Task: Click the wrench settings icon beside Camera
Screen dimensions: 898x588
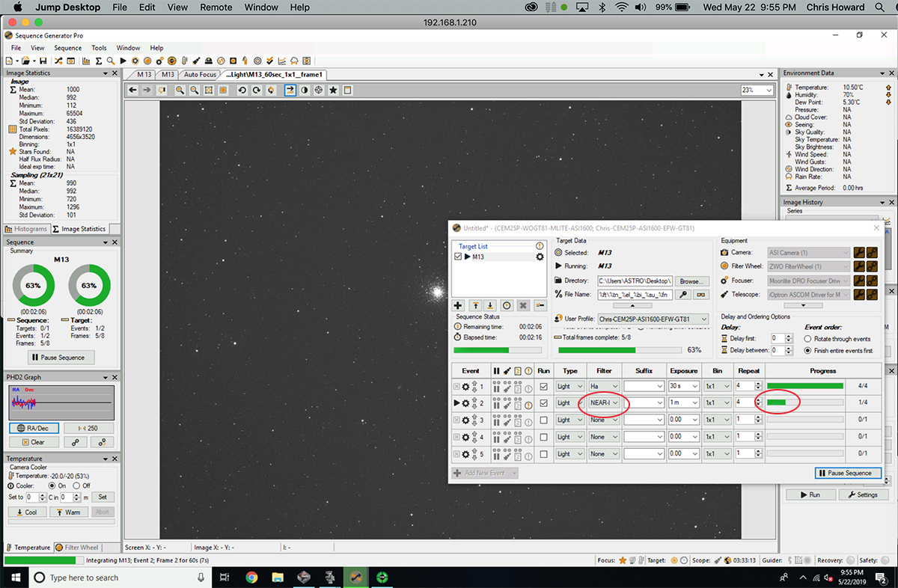Action: [x=860, y=253]
